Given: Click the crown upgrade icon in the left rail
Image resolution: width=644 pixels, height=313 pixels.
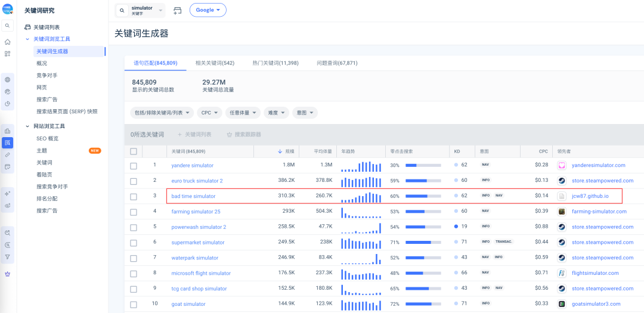Looking at the screenshot, I should click(7, 274).
